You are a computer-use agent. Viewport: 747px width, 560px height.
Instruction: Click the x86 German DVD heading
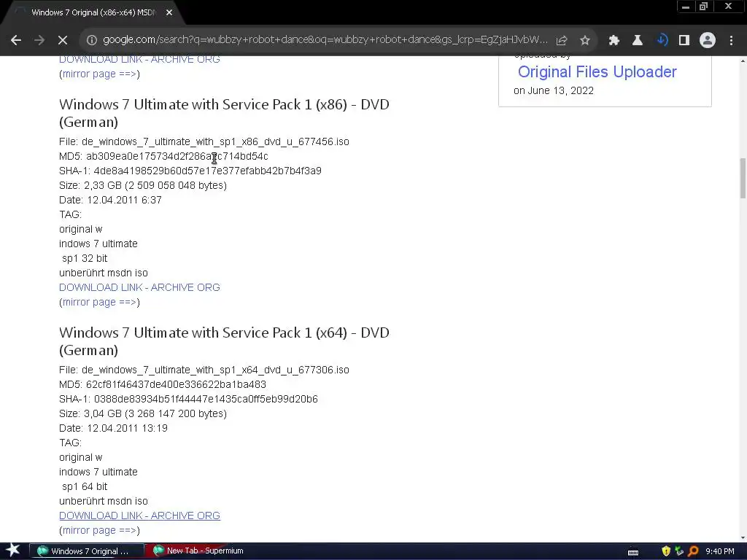click(224, 113)
